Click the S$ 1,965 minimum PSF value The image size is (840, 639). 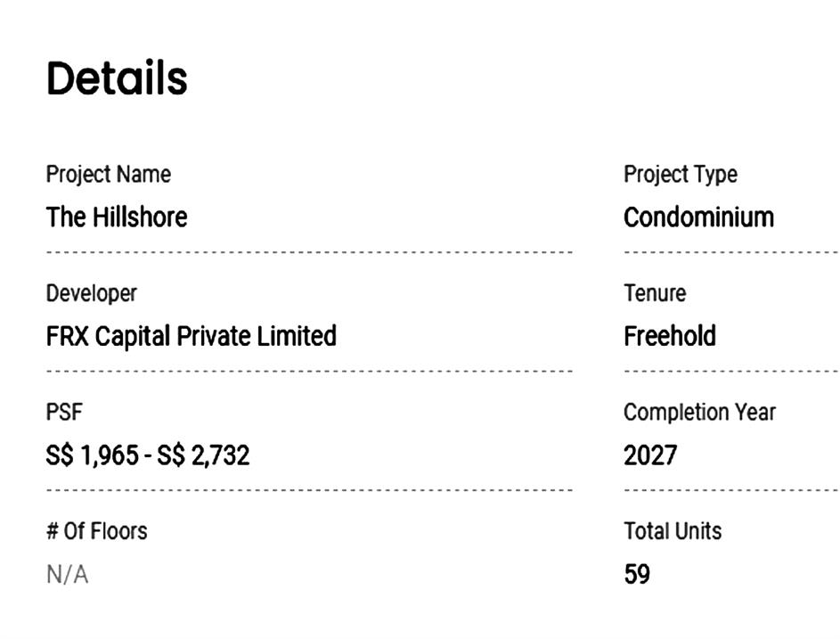[x=93, y=456]
